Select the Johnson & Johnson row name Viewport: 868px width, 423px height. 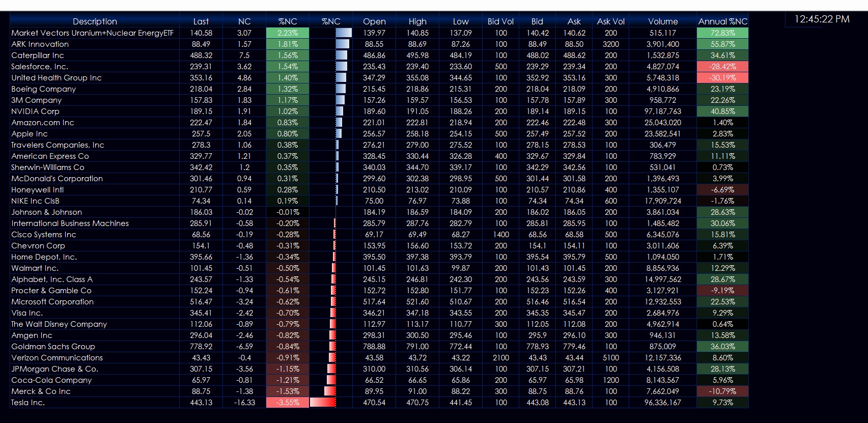coord(47,212)
